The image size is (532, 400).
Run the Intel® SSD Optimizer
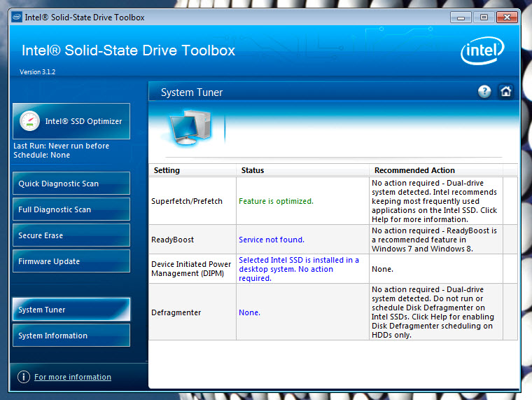[71, 121]
